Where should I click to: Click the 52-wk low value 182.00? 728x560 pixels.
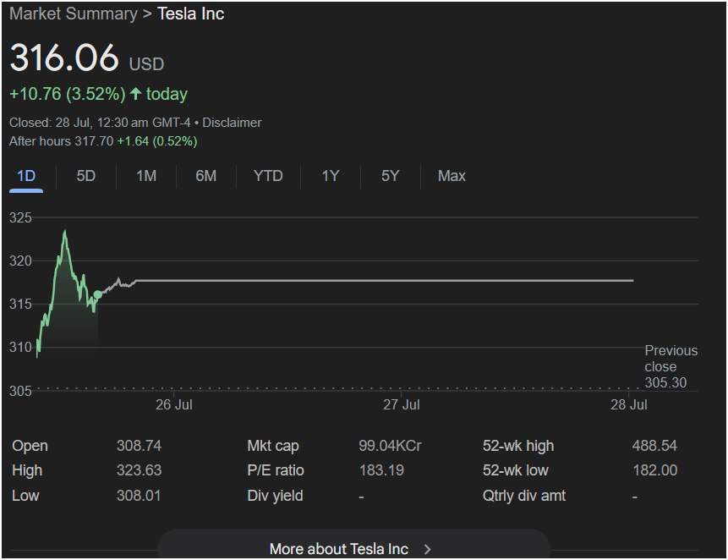pos(655,470)
